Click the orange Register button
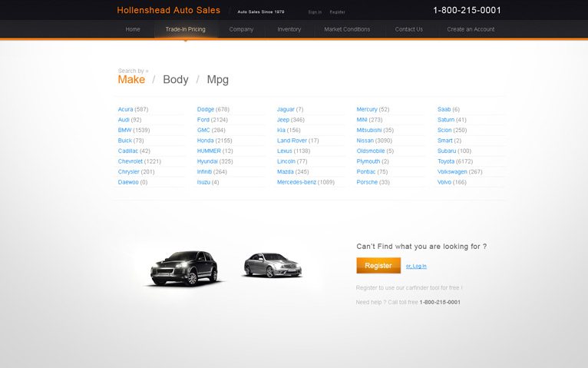The image size is (588, 368). 378,266
